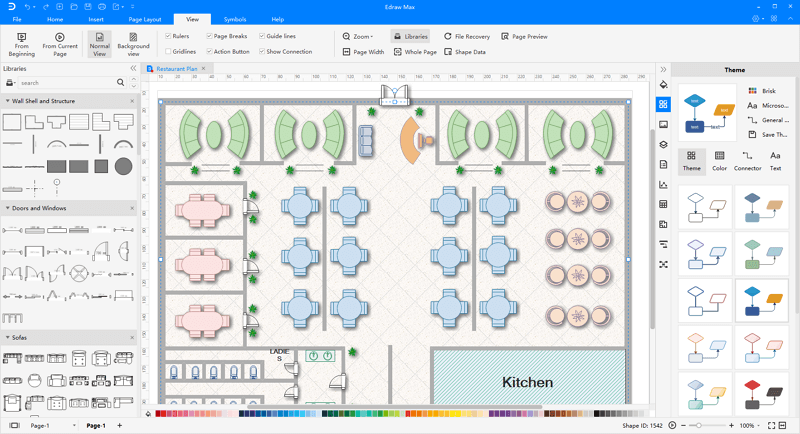
Task: Fit view to Whole Page
Action: (415, 52)
